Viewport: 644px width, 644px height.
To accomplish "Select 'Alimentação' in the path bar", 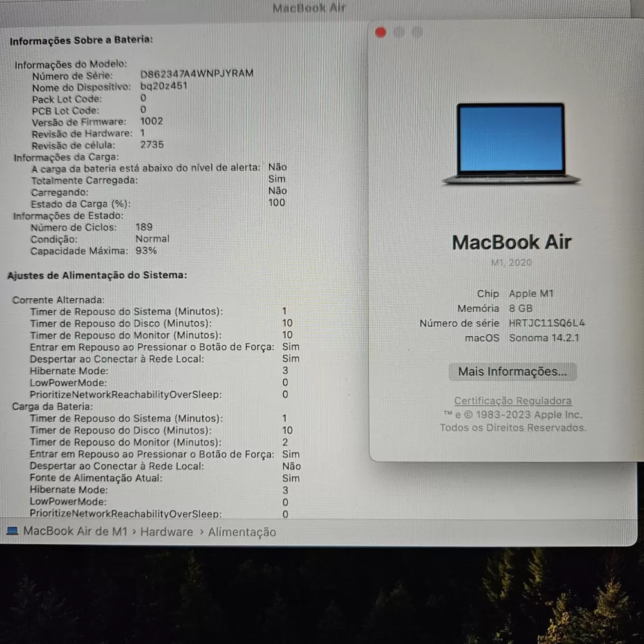I will tap(242, 533).
